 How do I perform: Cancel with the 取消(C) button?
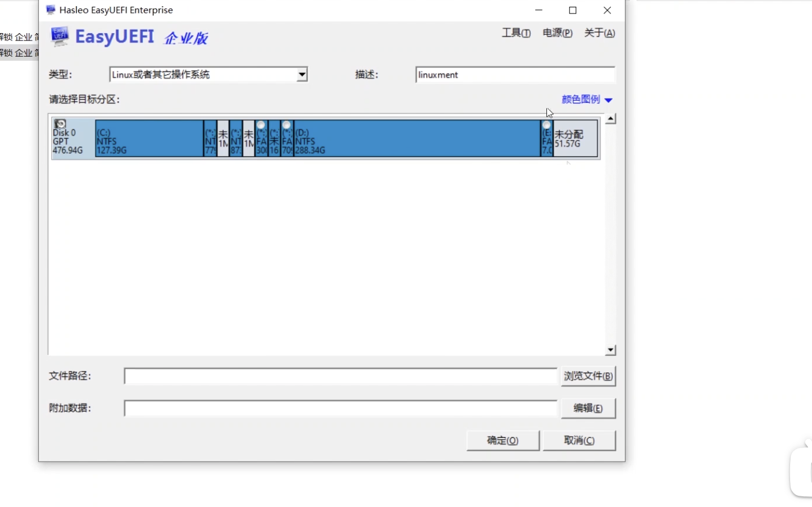[579, 441]
